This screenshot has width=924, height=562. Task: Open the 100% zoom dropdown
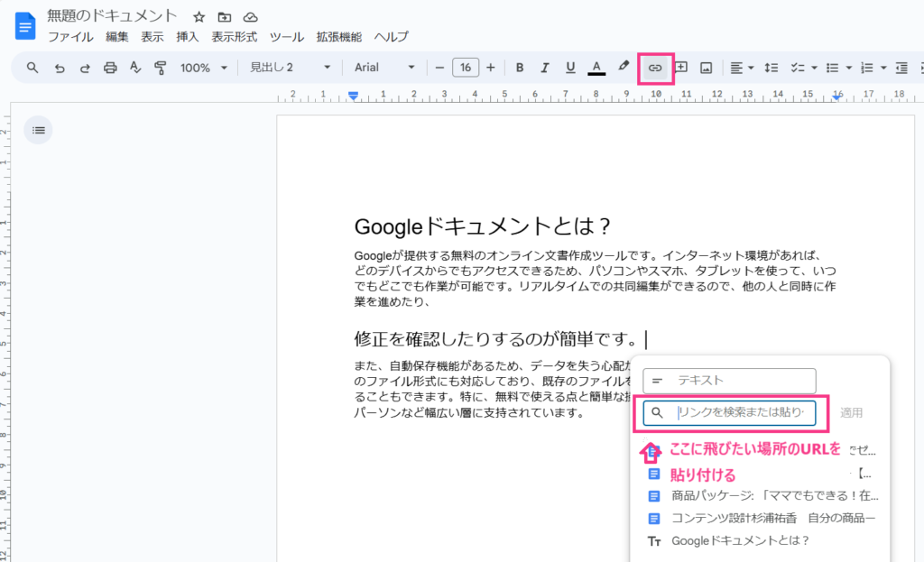coord(202,68)
